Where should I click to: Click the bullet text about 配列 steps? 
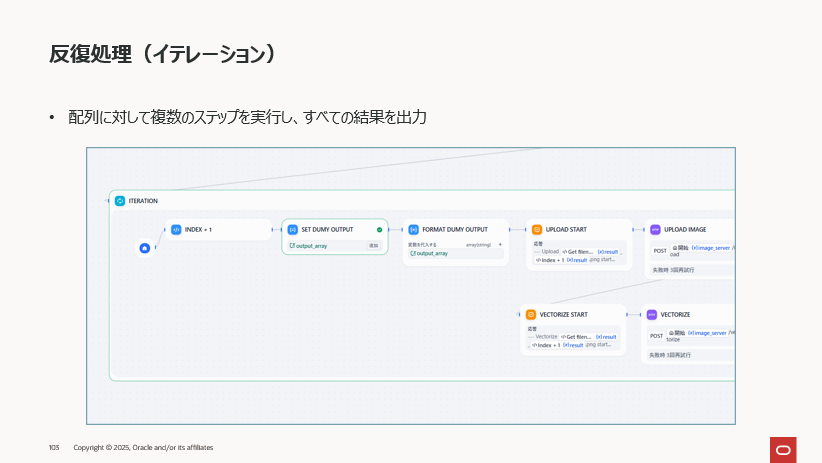coord(247,117)
